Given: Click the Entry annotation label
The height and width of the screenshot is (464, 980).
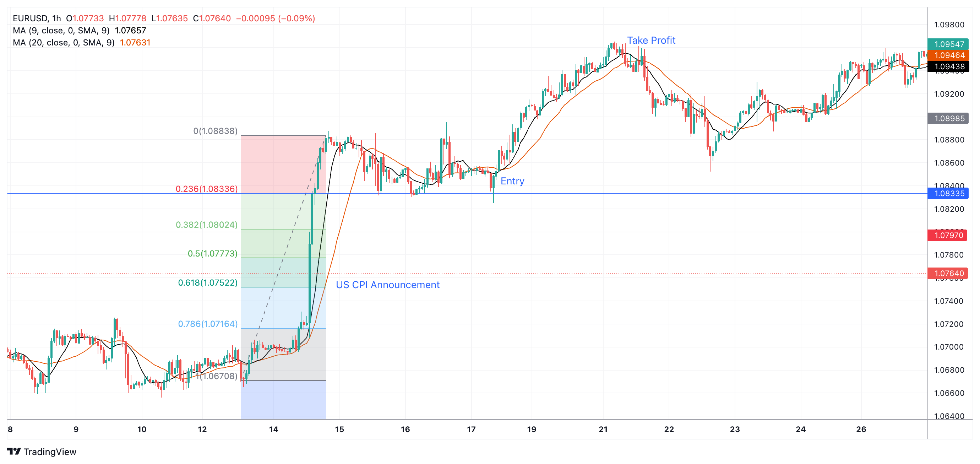Looking at the screenshot, I should pos(512,181).
